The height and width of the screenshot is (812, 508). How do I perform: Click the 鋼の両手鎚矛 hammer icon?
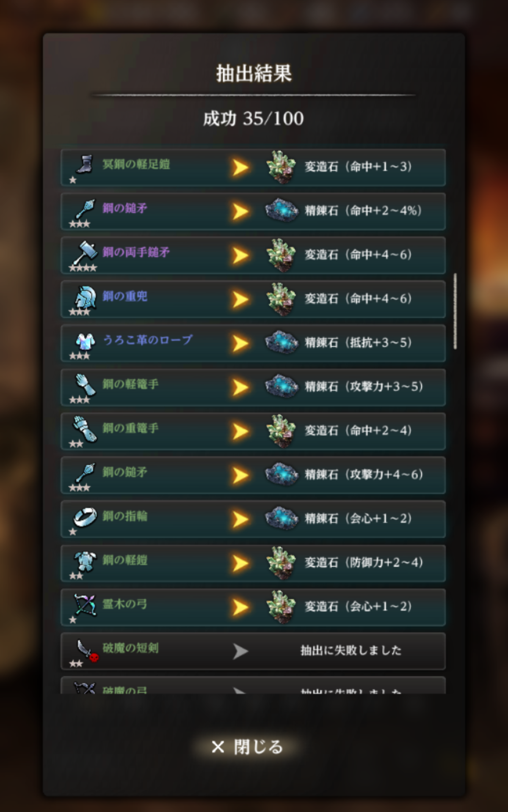pyautogui.click(x=85, y=252)
